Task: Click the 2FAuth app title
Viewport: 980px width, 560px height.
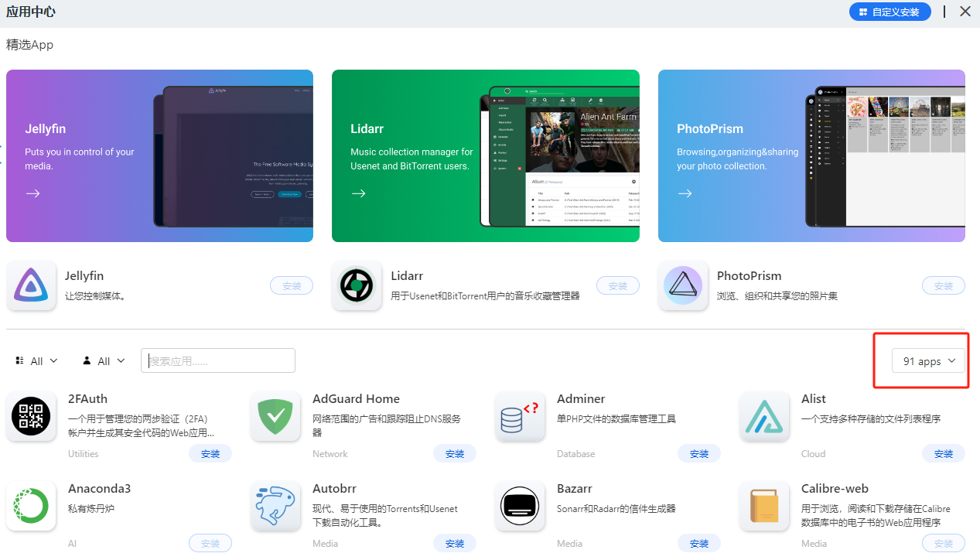Action: tap(87, 399)
